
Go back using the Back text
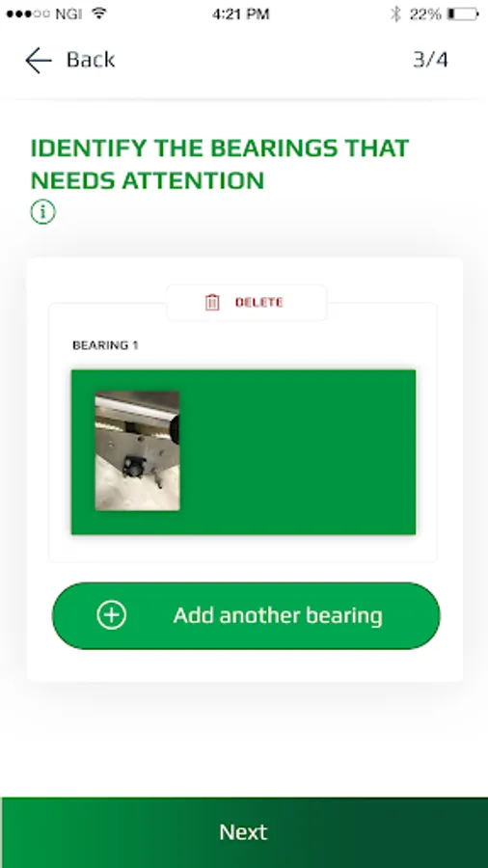(91, 59)
